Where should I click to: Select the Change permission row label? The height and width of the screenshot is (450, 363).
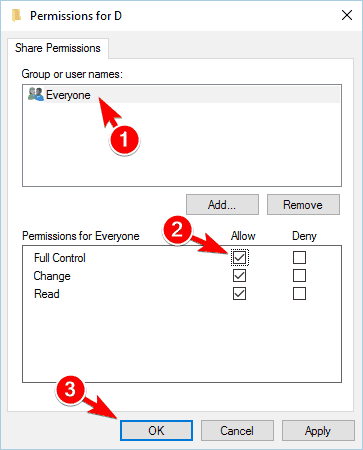pos(52,276)
